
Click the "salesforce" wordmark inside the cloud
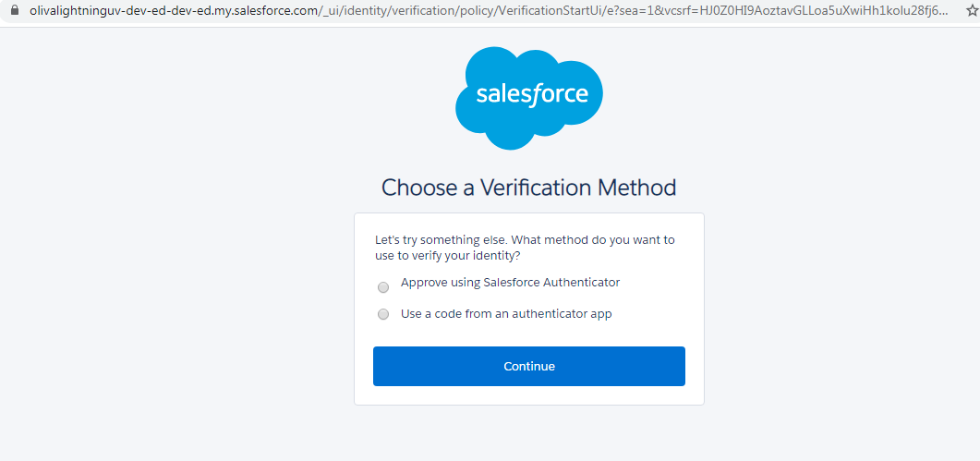(x=531, y=94)
